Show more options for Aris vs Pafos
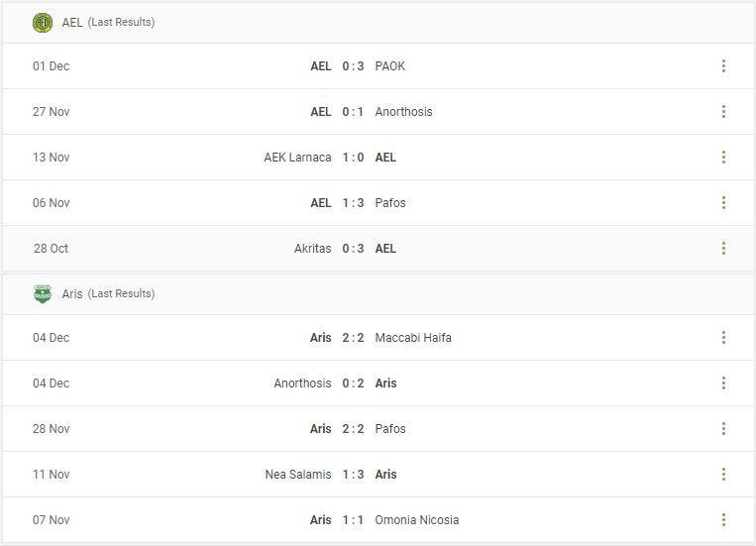Viewport: 756px width, 546px height. click(x=723, y=429)
